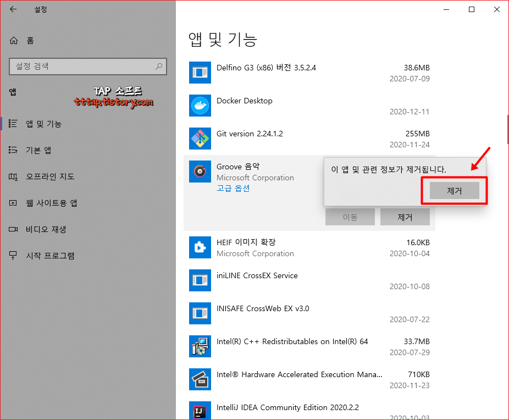Click the Docker Desktop whale icon
The width and height of the screenshot is (509, 420).
tap(200, 106)
